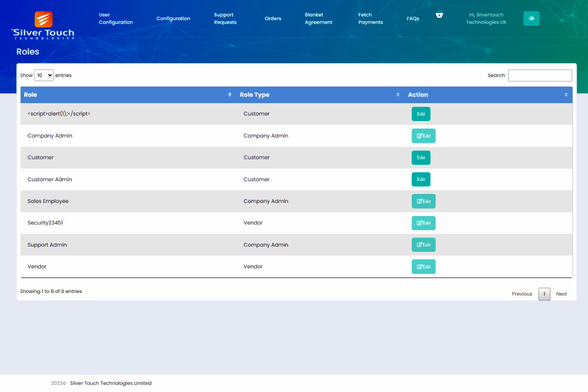
Task: Open the Blanket Agreement menu
Action: 318,19
